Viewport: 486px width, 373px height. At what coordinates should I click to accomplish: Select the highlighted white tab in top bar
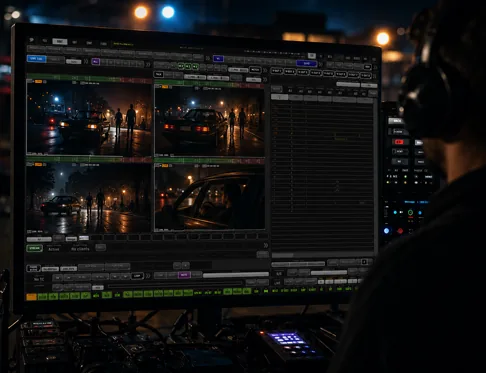60,42
